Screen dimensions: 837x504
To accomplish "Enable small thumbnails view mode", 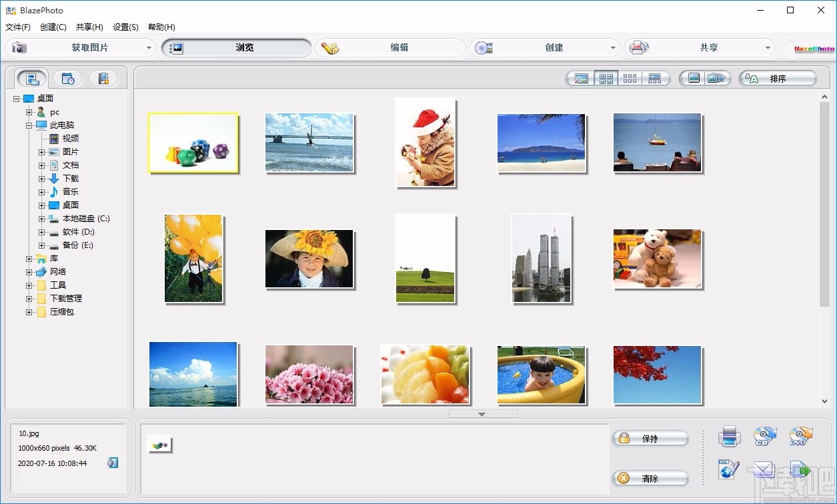I will click(631, 78).
